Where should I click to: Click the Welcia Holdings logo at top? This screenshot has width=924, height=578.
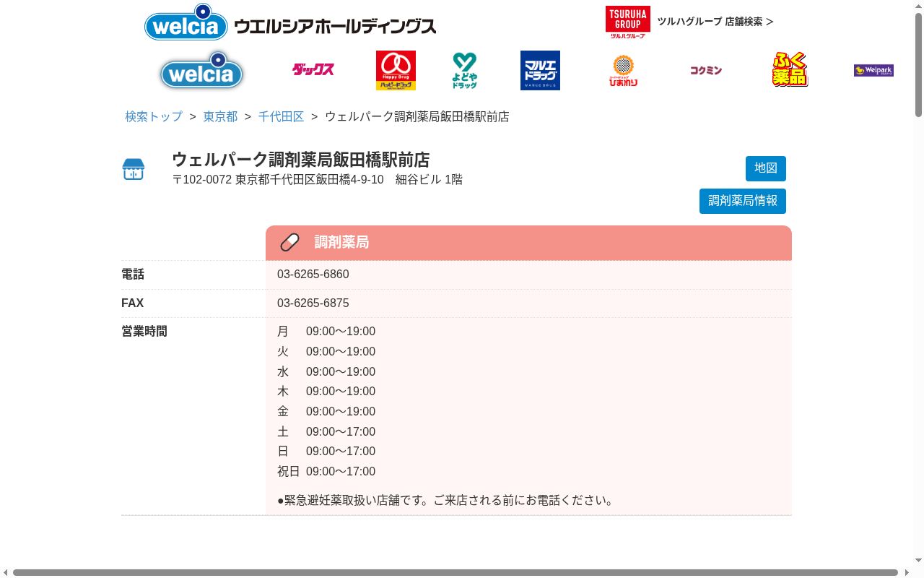[x=290, y=22]
